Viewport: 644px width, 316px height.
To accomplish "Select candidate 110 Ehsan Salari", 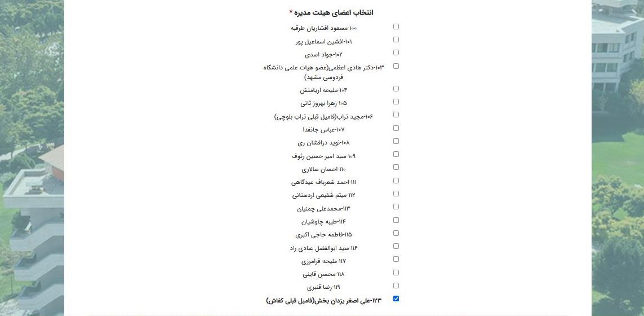I will 396,167.
